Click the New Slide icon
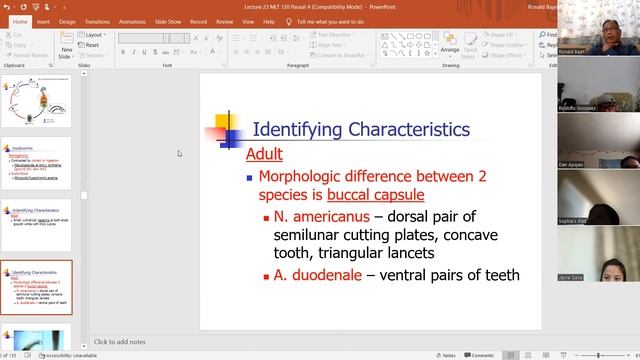Image resolution: width=640 pixels, height=360 pixels. pos(67,39)
